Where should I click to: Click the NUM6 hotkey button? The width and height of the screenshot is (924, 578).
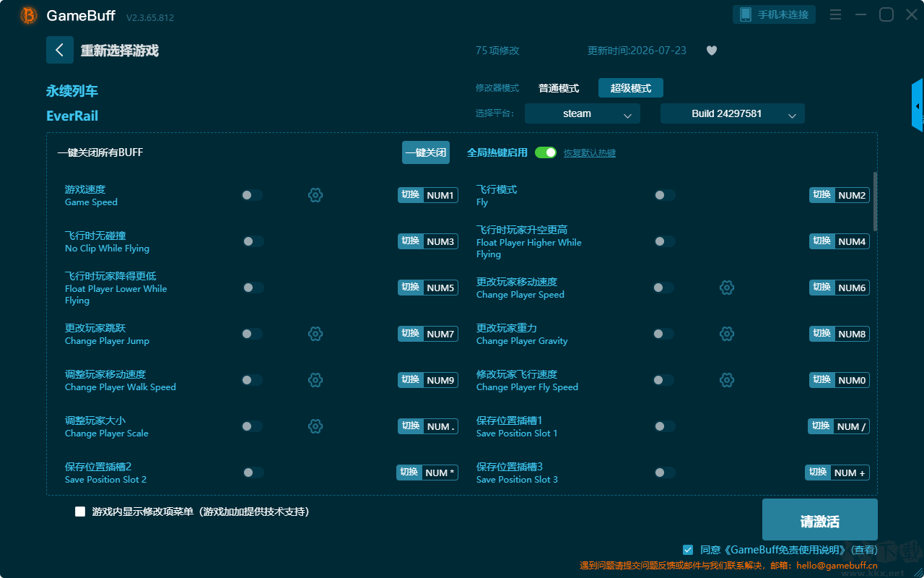pyautogui.click(x=840, y=288)
